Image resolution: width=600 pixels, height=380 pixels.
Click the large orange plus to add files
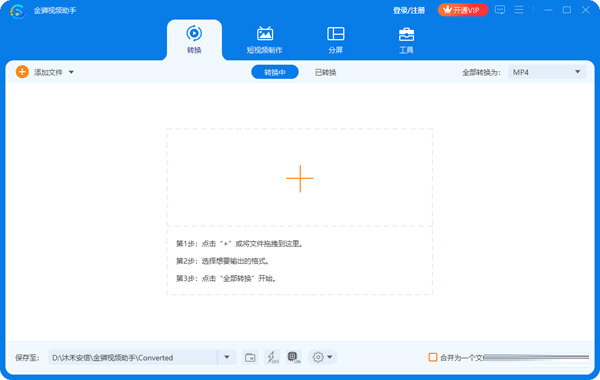[300, 178]
